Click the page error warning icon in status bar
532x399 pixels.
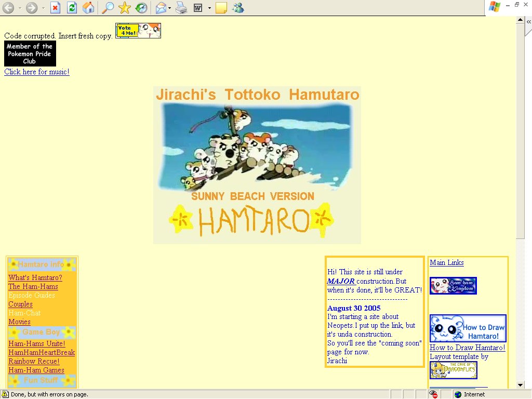pos(5,394)
